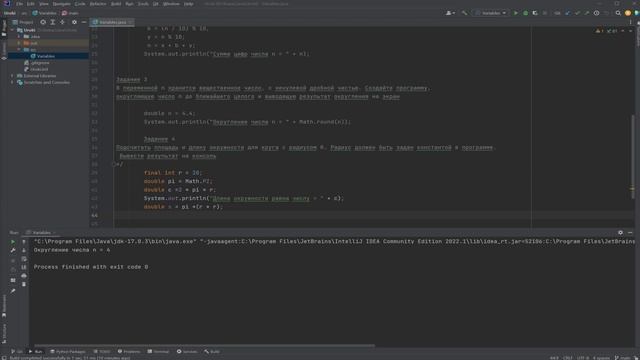640x360 pixels.
Task: Run the Variables configuration with the green play icon
Action: [516, 13]
